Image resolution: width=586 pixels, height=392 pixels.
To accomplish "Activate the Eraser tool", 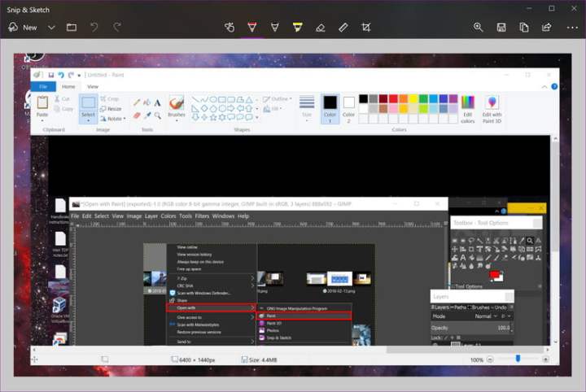I will coord(320,27).
